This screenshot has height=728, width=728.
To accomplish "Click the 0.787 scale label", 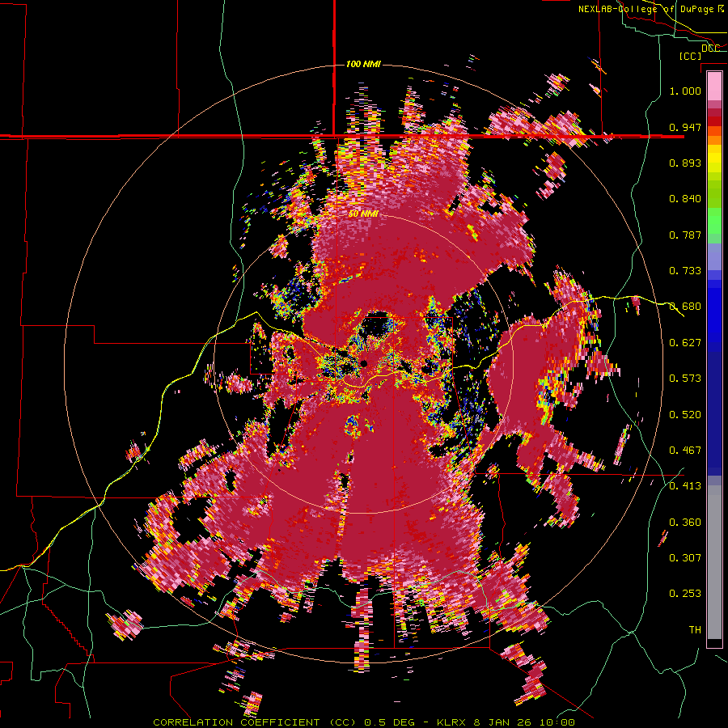I will coord(685,235).
